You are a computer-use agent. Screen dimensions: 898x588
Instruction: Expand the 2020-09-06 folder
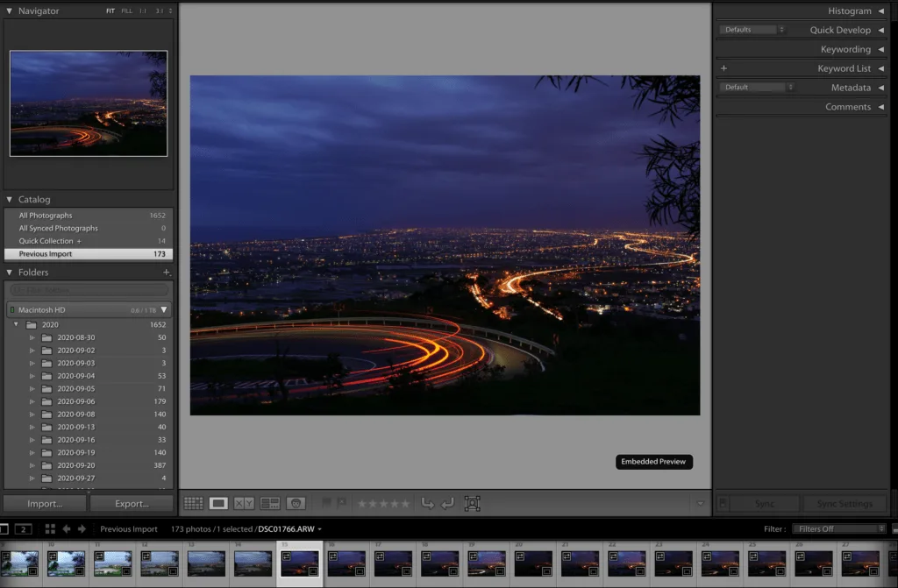coord(33,401)
